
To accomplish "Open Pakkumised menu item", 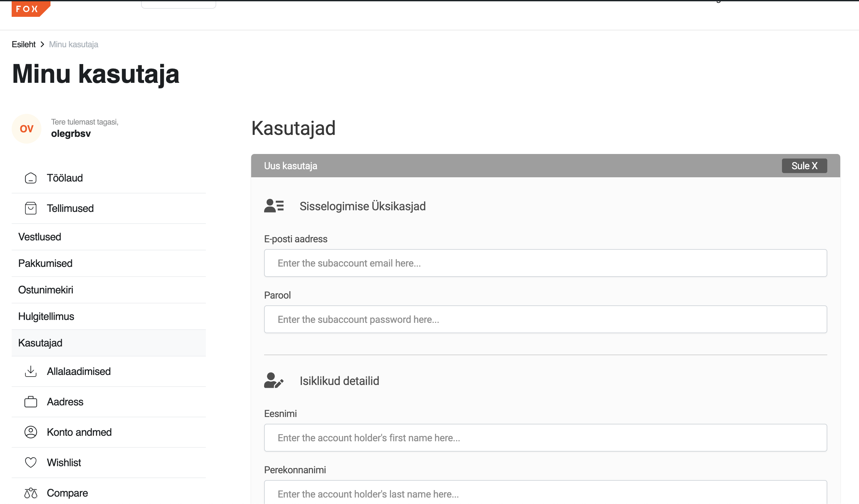I will click(x=109, y=263).
